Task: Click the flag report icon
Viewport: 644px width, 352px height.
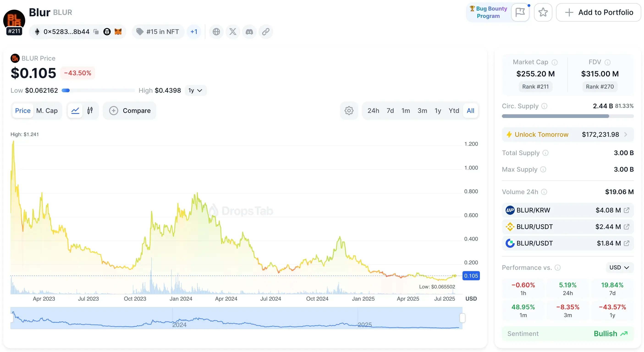Action: pyautogui.click(x=520, y=12)
